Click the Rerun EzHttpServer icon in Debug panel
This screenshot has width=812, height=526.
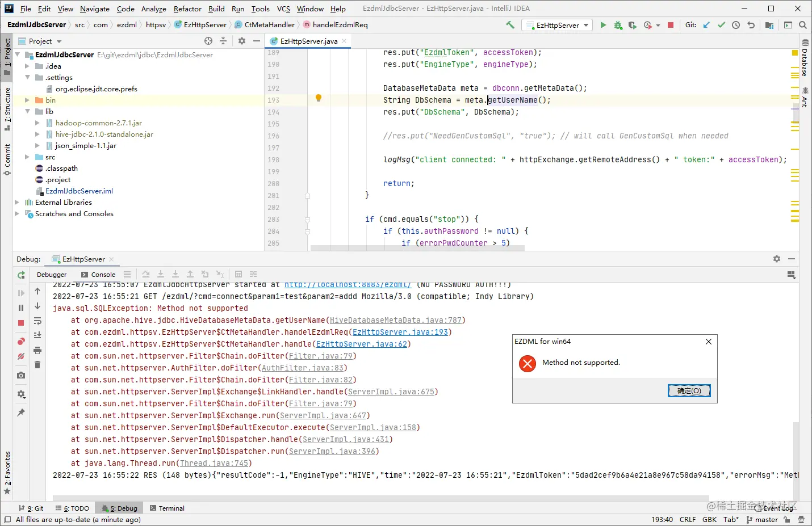tap(21, 275)
